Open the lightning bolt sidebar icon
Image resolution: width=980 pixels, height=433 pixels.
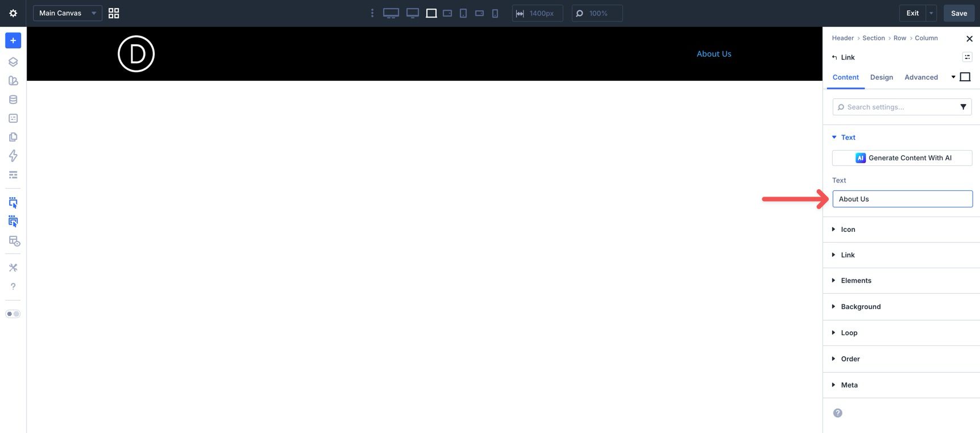pos(13,156)
